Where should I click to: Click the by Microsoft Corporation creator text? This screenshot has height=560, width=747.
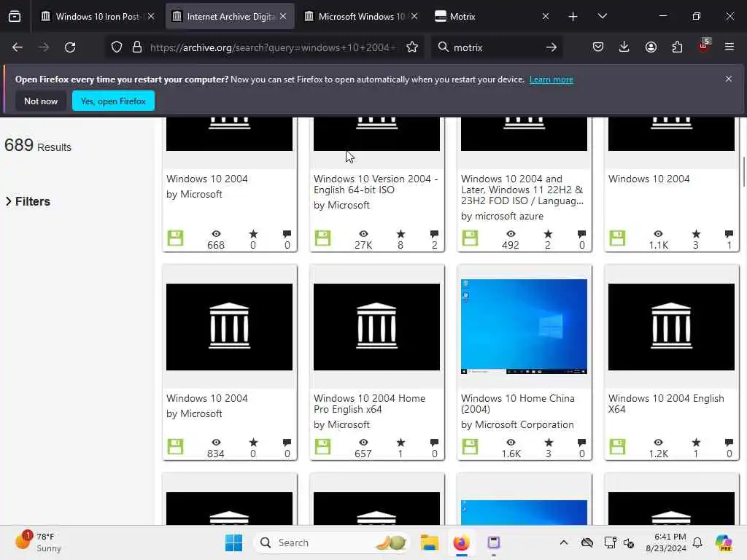click(x=517, y=425)
